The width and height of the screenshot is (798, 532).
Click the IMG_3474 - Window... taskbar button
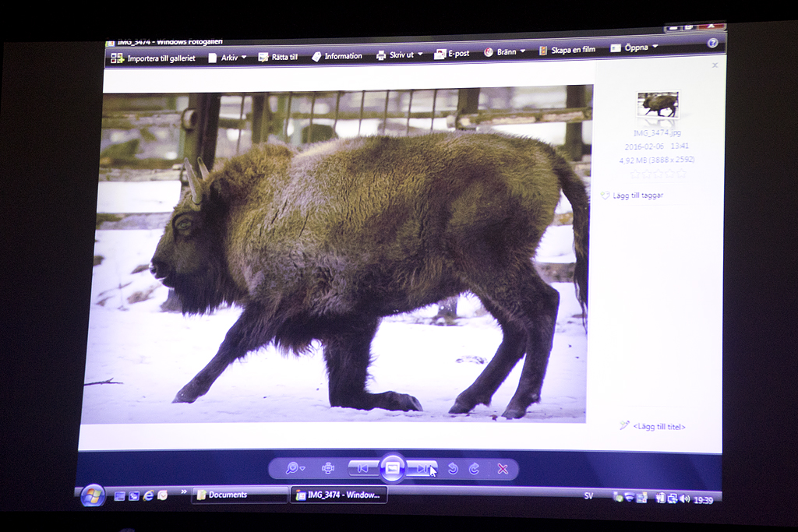(338, 495)
